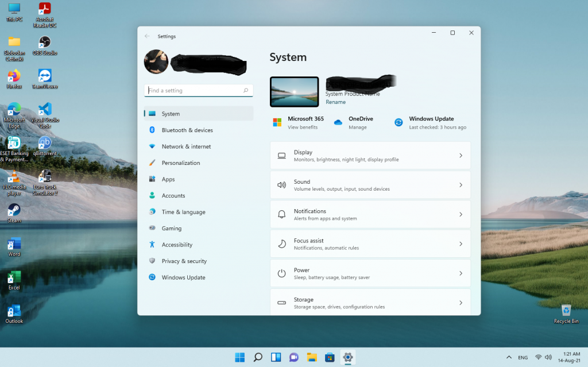Select Bluetooth & devices in sidebar
588x367 pixels.
tap(187, 130)
